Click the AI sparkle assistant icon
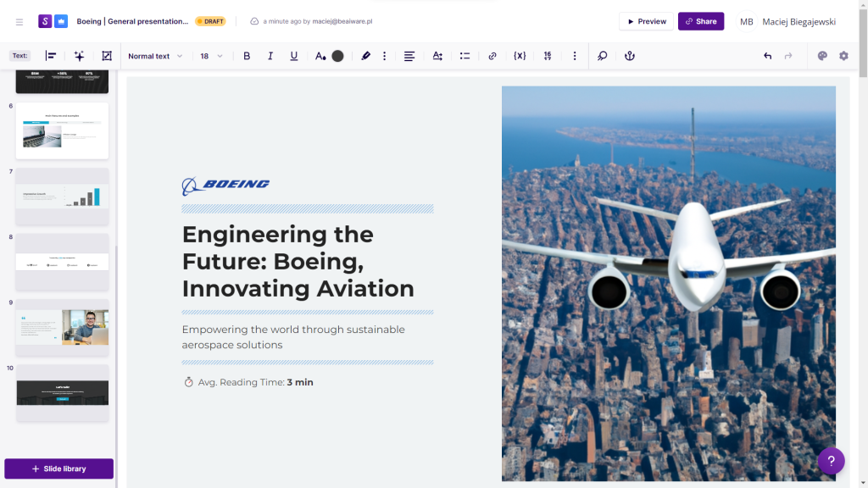Viewport: 868px width, 488px height. point(79,56)
